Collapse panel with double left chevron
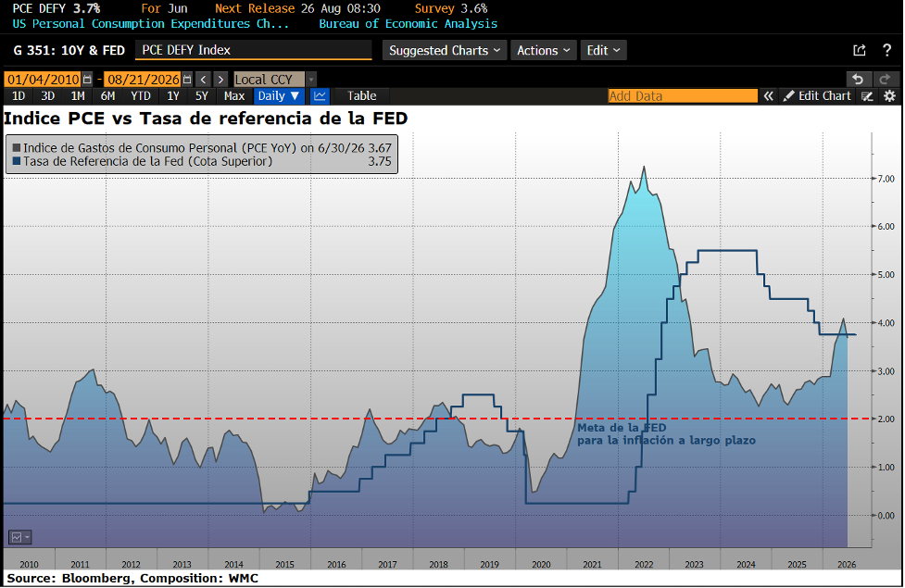The image size is (905, 588). (768, 95)
